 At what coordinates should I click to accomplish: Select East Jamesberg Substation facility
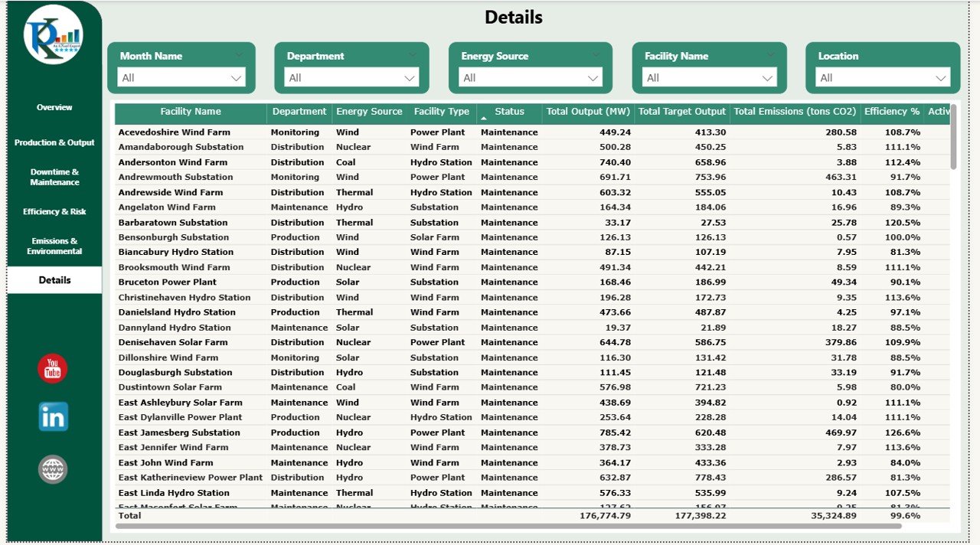[x=178, y=432]
